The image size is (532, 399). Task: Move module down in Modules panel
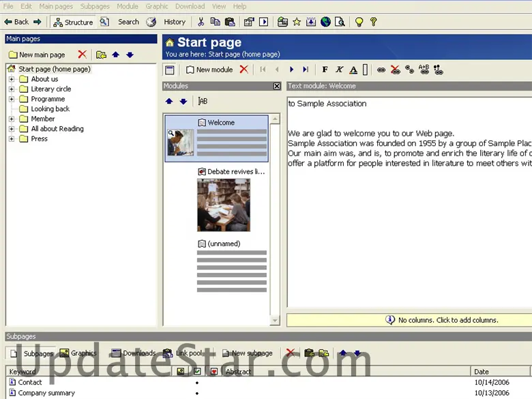tap(183, 101)
